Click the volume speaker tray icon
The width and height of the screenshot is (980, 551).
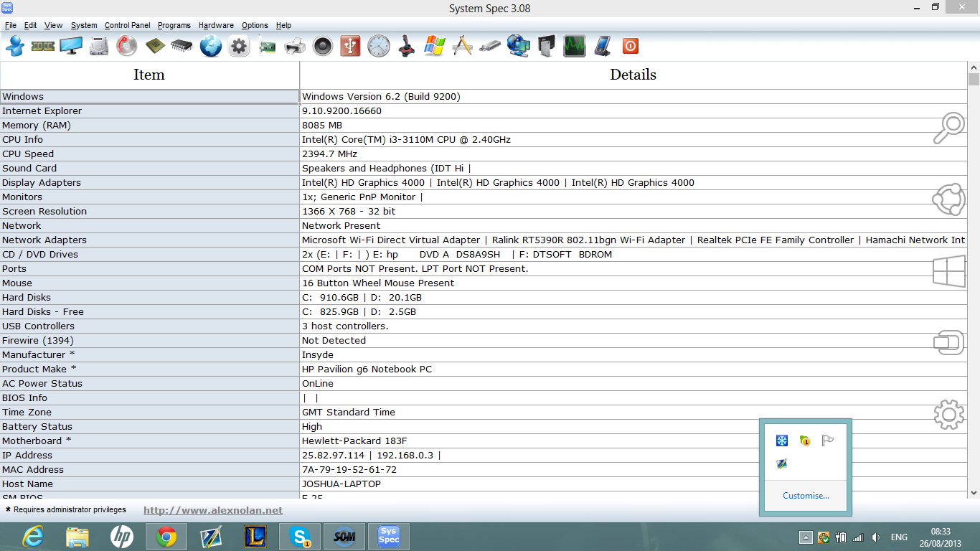[875, 537]
